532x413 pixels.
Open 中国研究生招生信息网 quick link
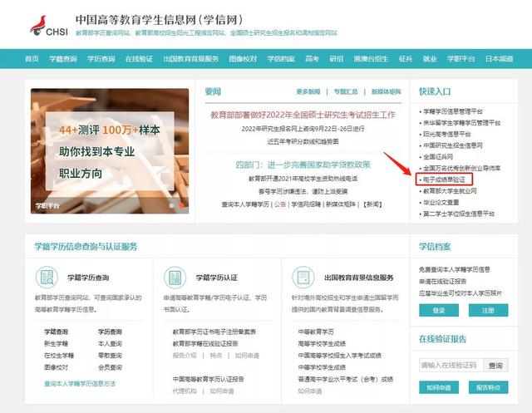[x=452, y=145]
